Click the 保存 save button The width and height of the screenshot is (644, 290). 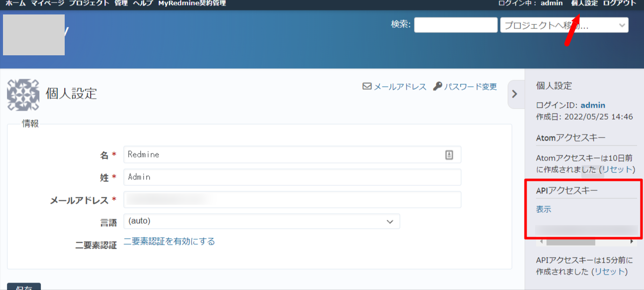click(x=24, y=287)
